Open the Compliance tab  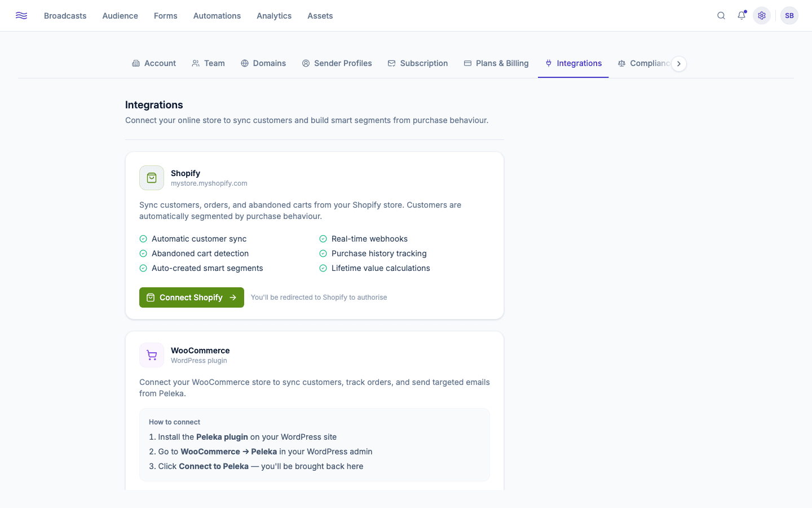[644, 63]
